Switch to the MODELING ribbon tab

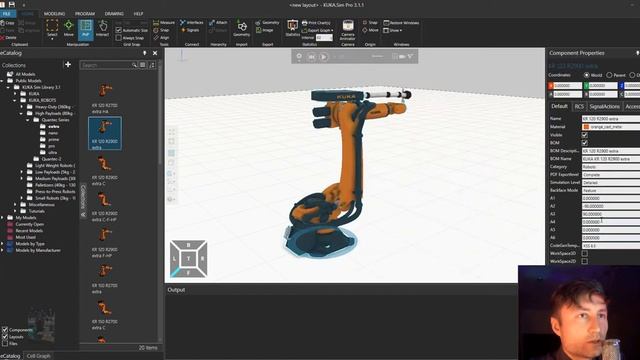coord(54,14)
